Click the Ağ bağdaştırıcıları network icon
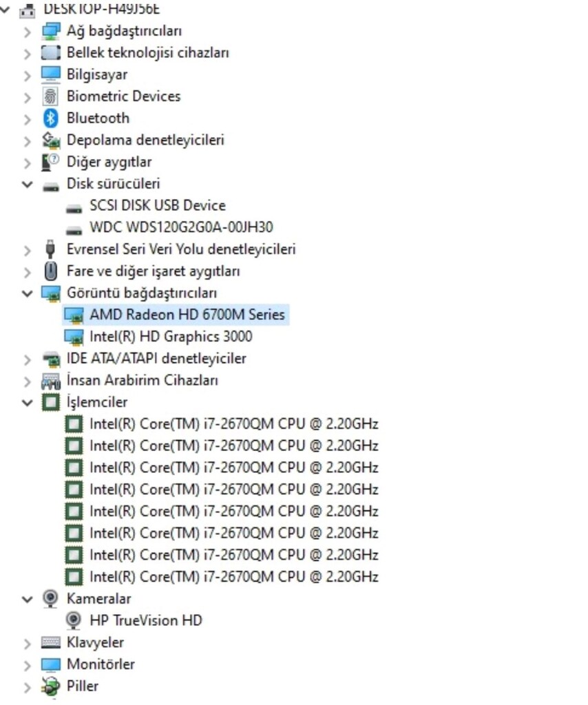The image size is (588, 705). click(x=50, y=31)
